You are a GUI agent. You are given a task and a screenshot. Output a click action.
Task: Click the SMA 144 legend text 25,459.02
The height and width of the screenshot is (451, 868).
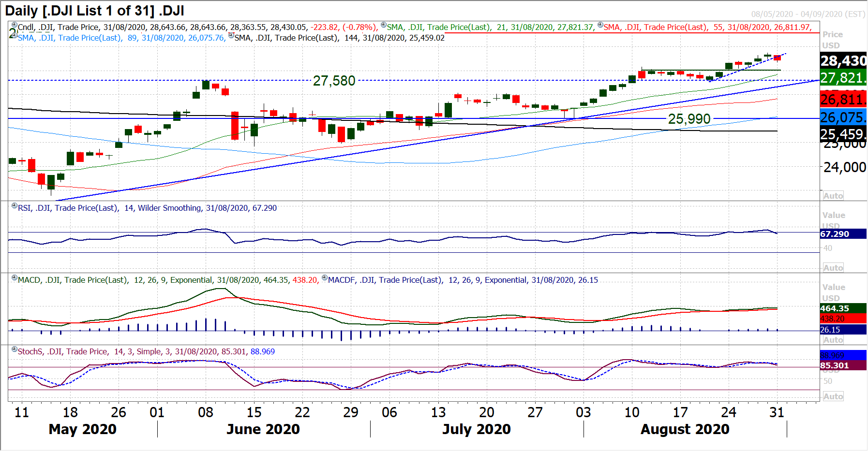[339, 38]
